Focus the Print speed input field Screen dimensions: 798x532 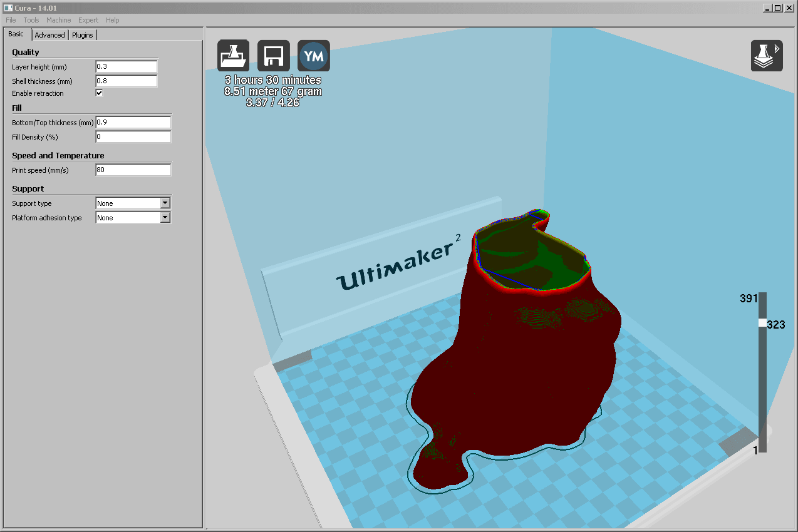point(133,170)
